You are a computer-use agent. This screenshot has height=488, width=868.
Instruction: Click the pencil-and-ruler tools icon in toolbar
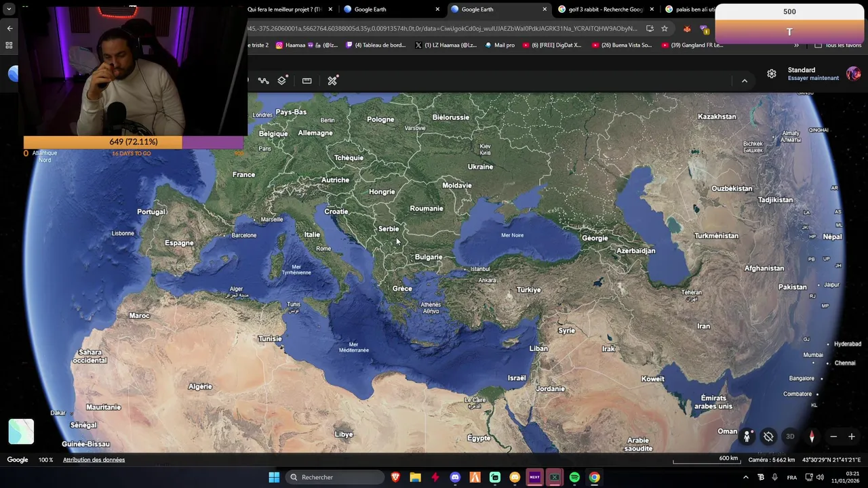332,81
